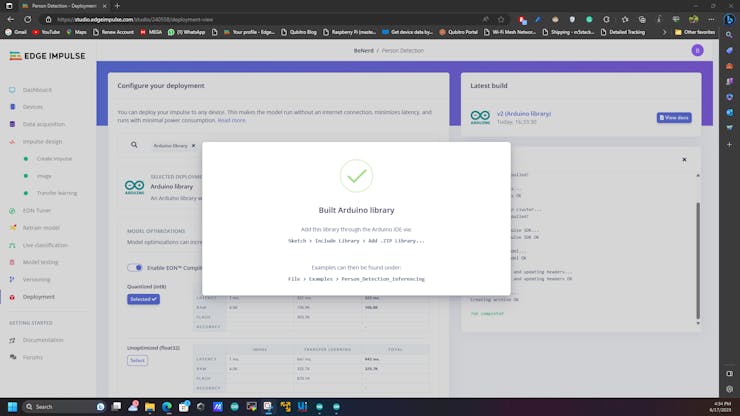Open taskbar clock and date

click(x=722, y=407)
